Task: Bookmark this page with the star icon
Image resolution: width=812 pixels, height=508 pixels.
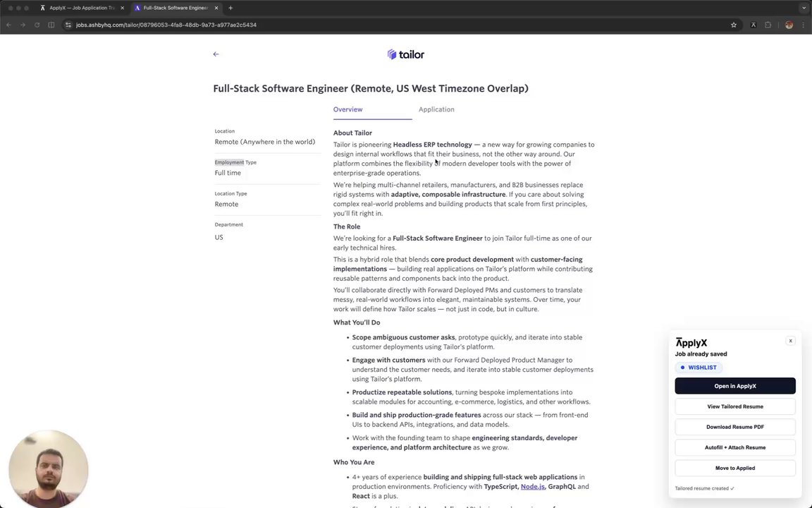Action: click(734, 25)
